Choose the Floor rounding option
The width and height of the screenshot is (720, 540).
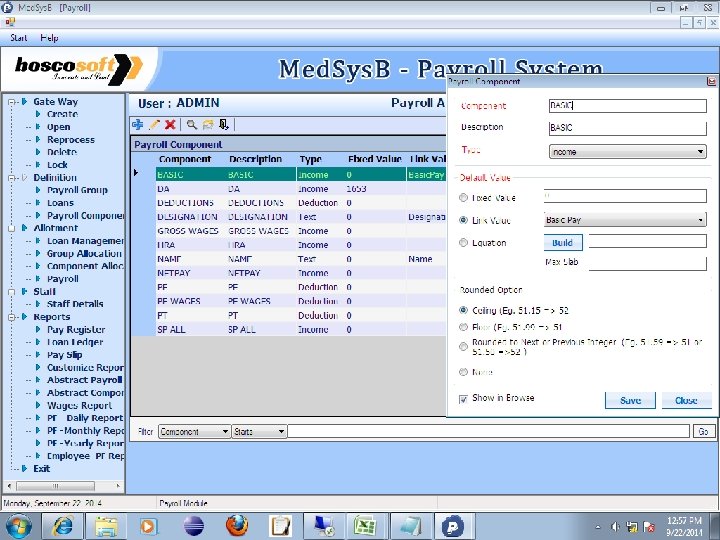point(463,327)
